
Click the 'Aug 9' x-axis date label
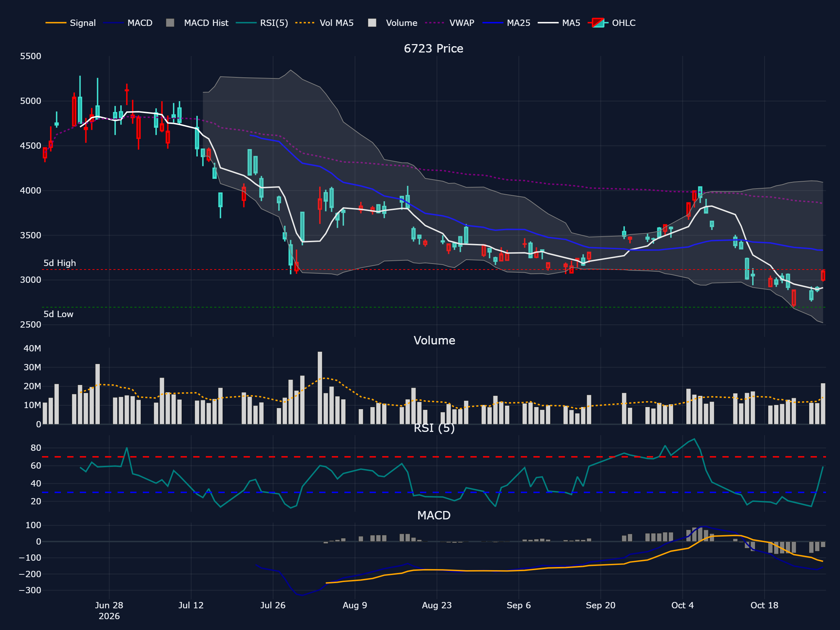(x=355, y=605)
